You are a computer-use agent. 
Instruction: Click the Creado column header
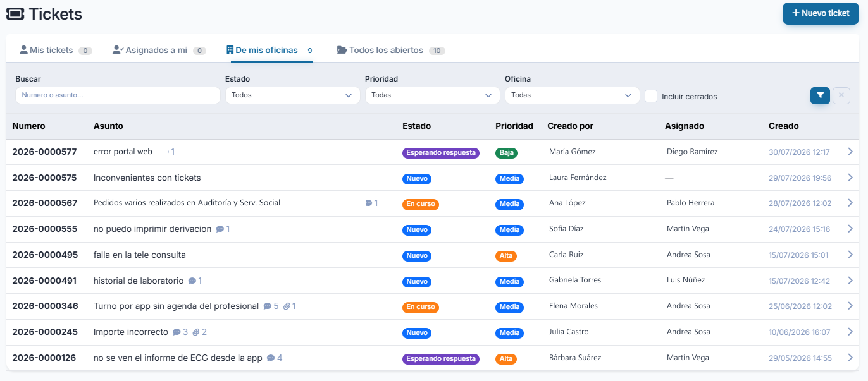click(x=784, y=126)
